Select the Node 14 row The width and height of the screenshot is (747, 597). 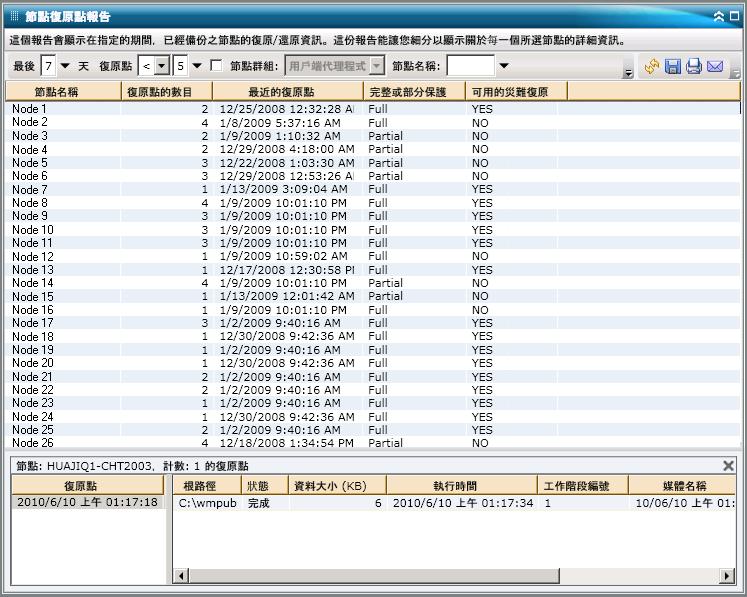(x=373, y=283)
